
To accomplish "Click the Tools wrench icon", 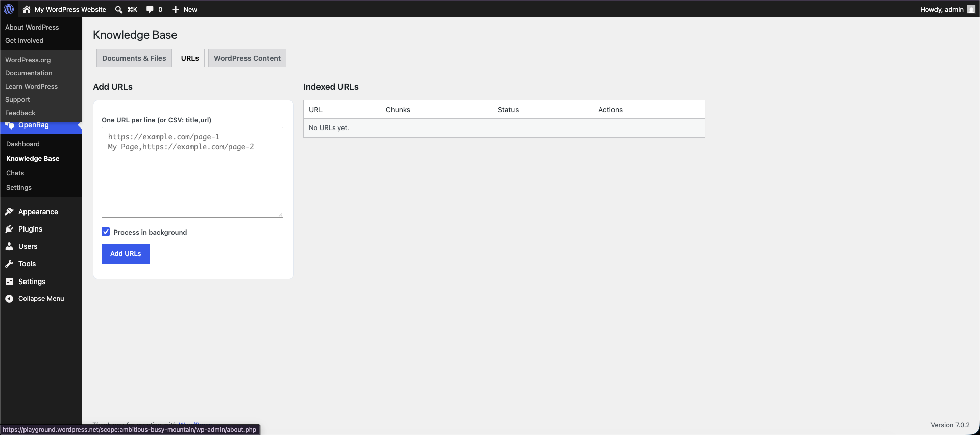I will 9,264.
